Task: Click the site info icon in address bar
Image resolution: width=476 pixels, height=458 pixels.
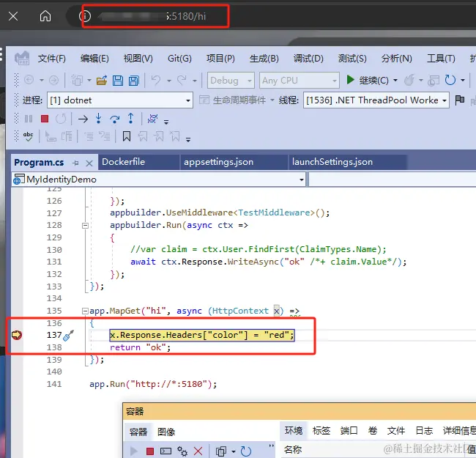Action: 85,16
